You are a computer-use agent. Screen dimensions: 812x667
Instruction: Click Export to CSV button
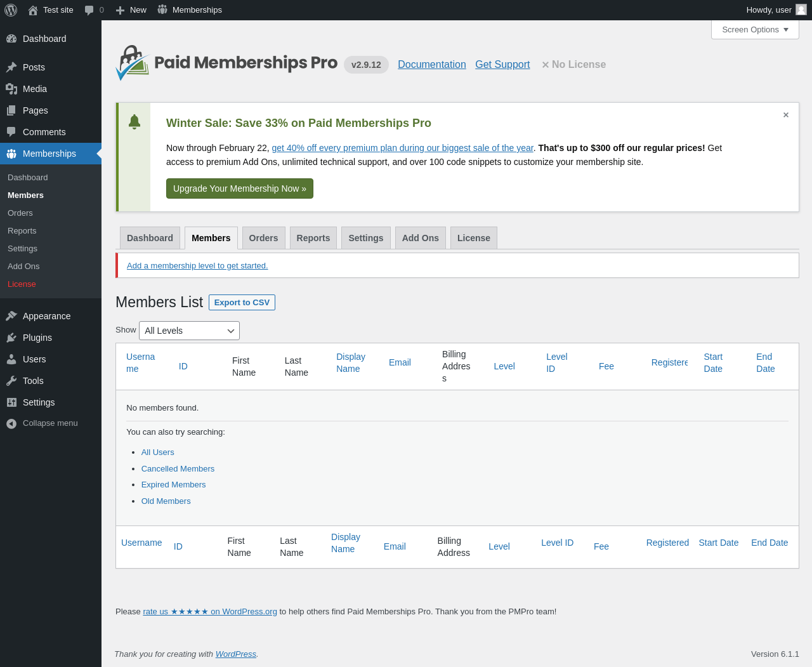[242, 303]
